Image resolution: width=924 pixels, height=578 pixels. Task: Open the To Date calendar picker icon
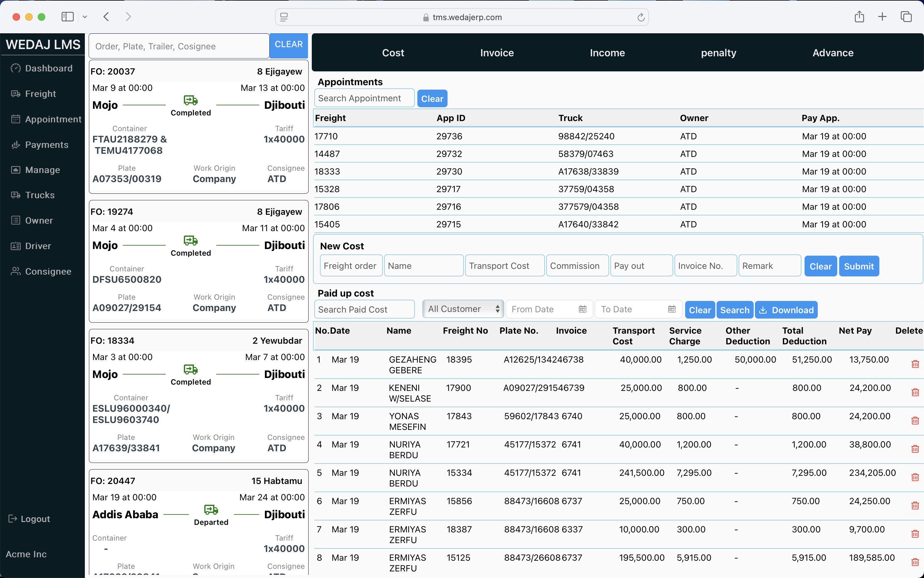672,309
